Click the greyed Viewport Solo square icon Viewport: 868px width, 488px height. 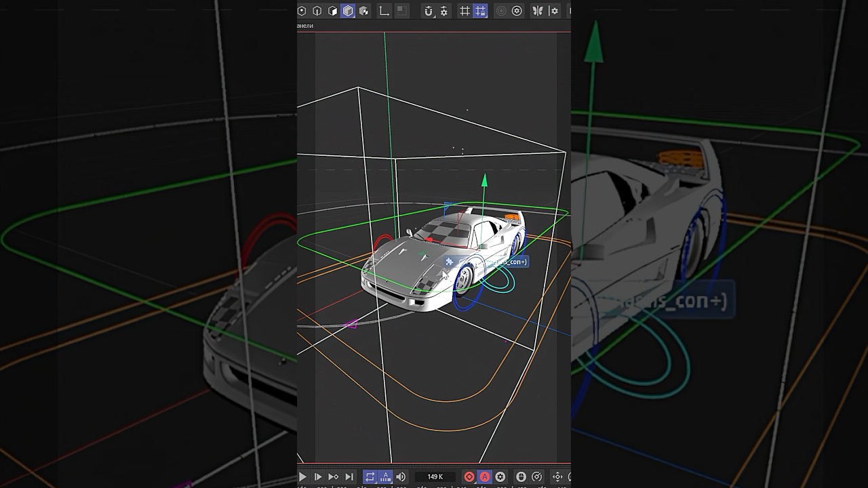pos(401,11)
